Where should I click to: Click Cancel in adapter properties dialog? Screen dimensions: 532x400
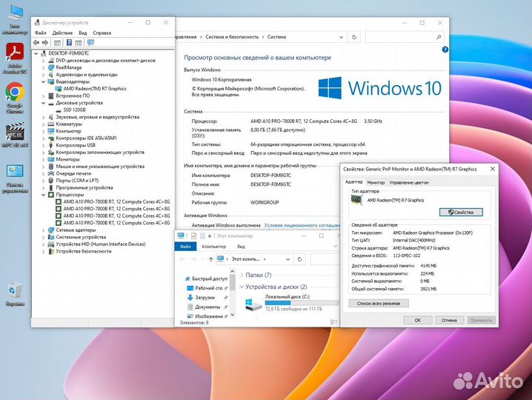point(449,320)
